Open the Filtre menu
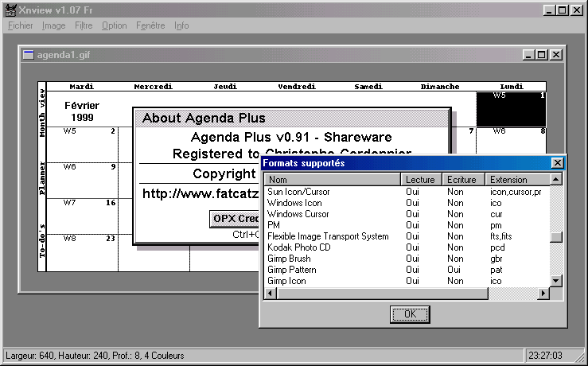Image resolution: width=588 pixels, height=366 pixels. [x=84, y=25]
